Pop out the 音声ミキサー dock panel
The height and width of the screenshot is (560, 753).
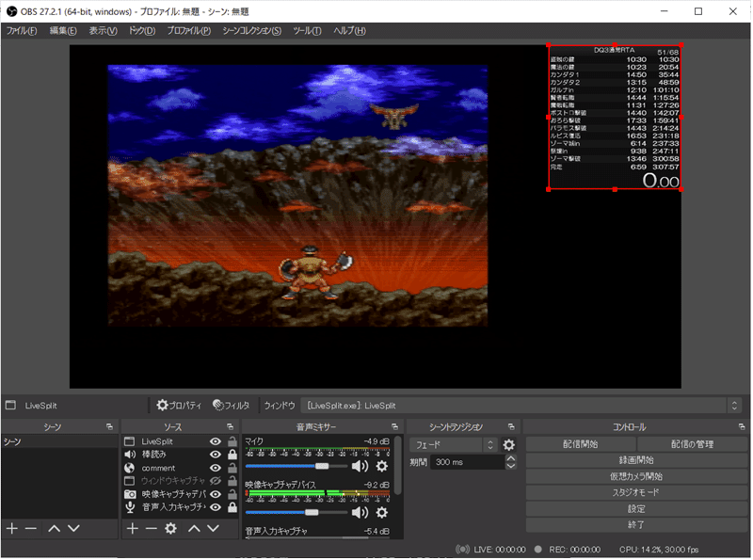tap(394, 427)
